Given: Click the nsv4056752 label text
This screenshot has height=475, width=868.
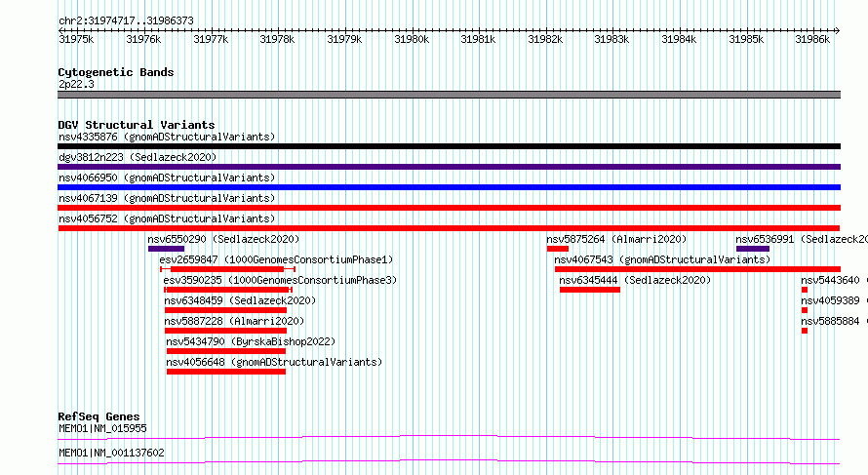Looking at the screenshot, I should click(x=167, y=218).
